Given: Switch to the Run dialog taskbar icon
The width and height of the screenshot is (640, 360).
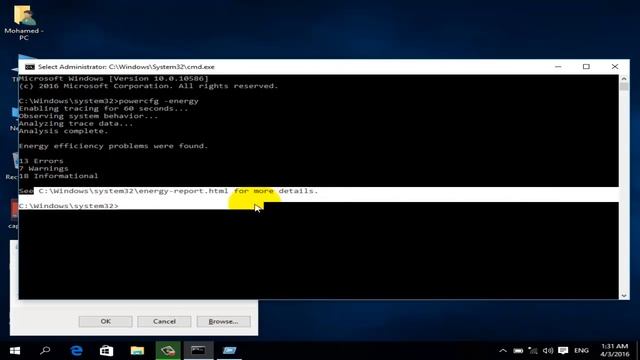Looking at the screenshot, I should (229, 351).
